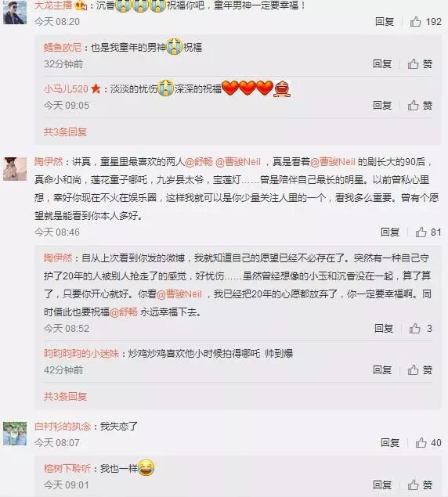Viewport: 448px width, 497px height.
Task: Like the reply posted 42分钟前
Action: [420, 370]
